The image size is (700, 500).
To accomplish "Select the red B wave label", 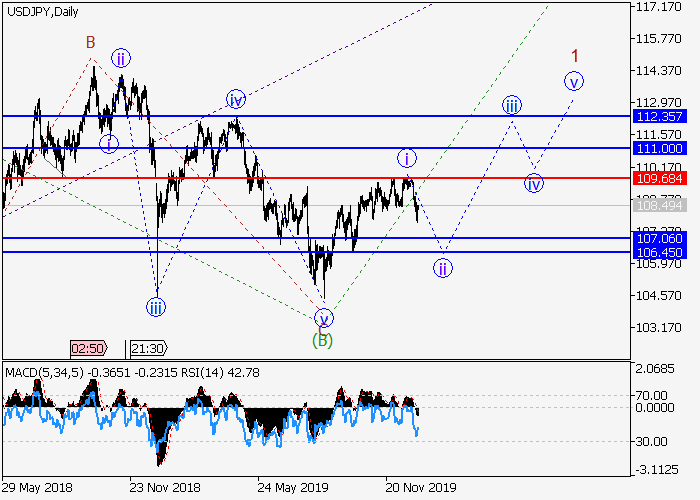I will coord(90,42).
